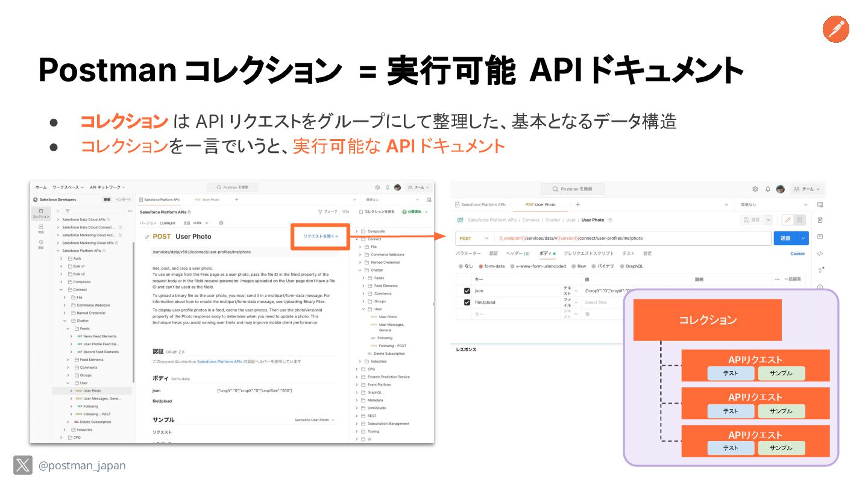Image resolution: width=868 pixels, height=488 pixels.
Task: Click the lock icon beside User Photo breadcrumb
Action: 611,220
